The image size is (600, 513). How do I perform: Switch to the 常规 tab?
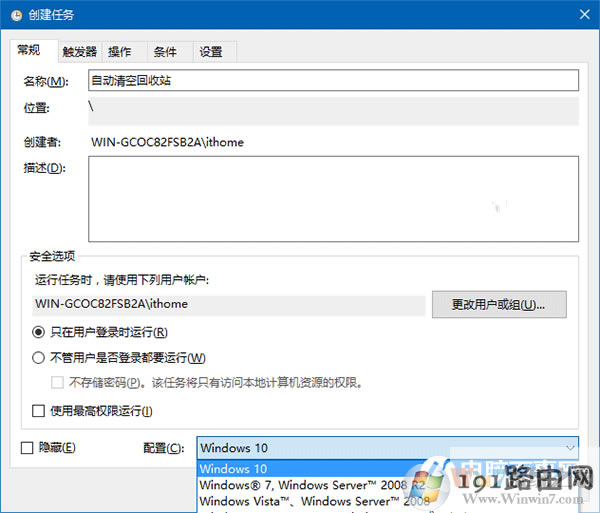[x=31, y=51]
